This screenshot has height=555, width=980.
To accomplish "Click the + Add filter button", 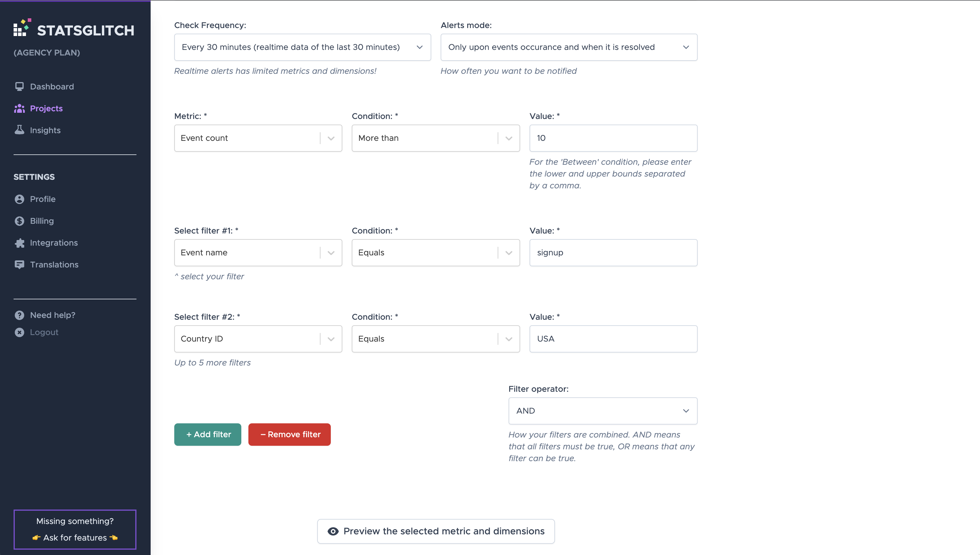I will (x=208, y=435).
